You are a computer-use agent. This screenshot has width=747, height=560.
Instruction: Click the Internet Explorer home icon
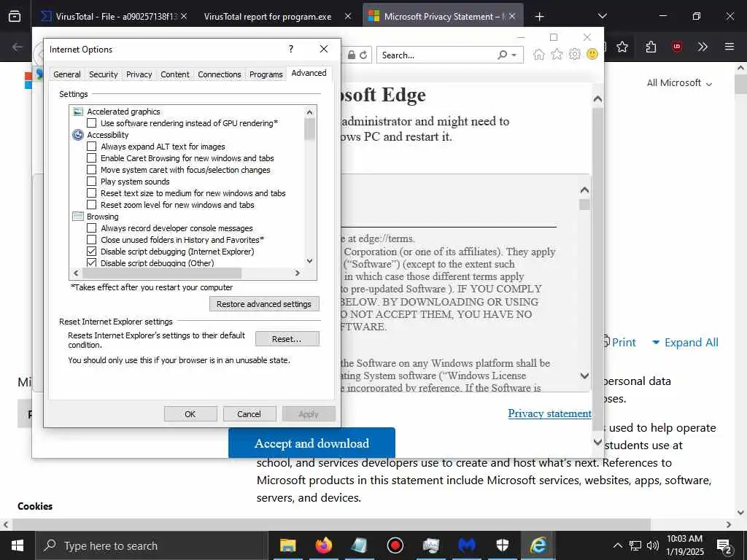[539, 54]
